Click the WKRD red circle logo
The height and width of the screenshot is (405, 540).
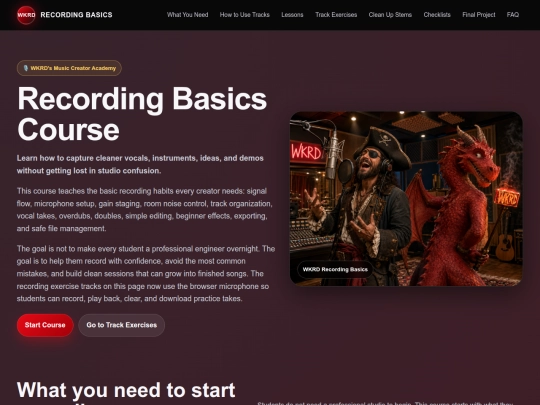pyautogui.click(x=26, y=15)
